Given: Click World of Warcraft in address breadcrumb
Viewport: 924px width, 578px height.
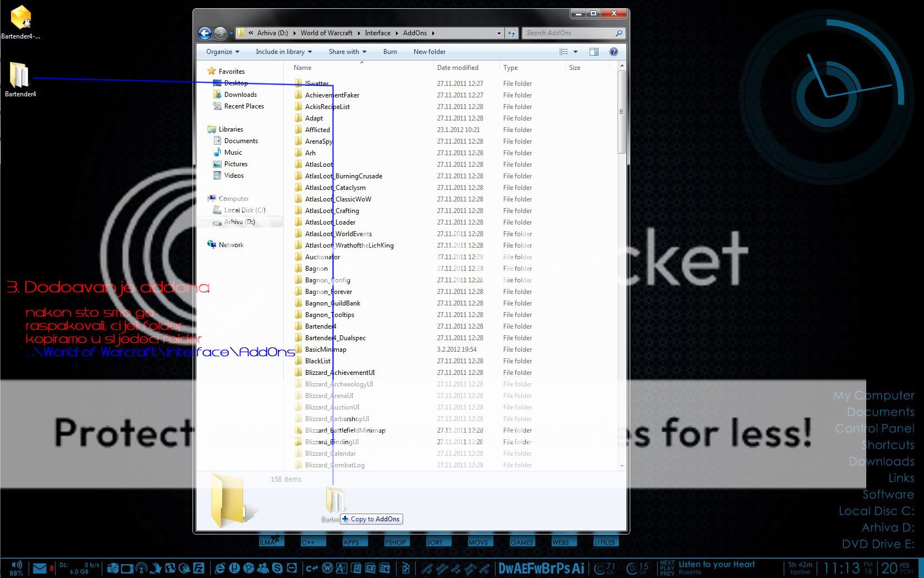Looking at the screenshot, I should [327, 33].
